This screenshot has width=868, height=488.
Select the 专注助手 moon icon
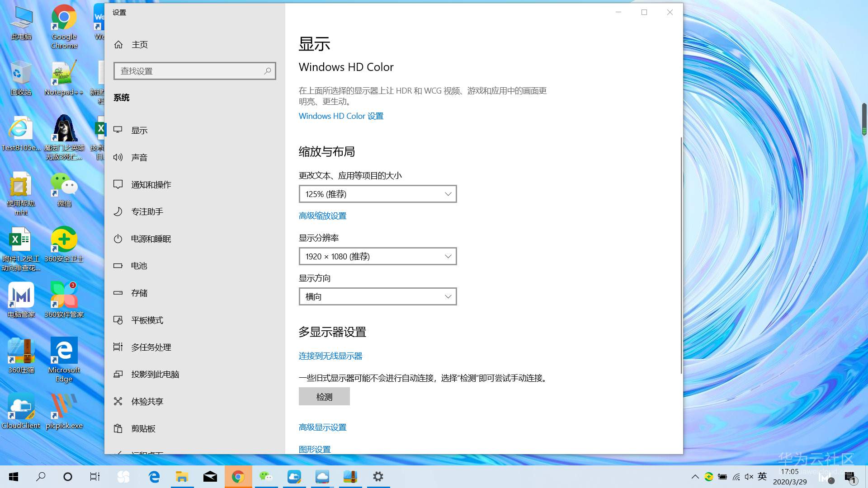118,211
